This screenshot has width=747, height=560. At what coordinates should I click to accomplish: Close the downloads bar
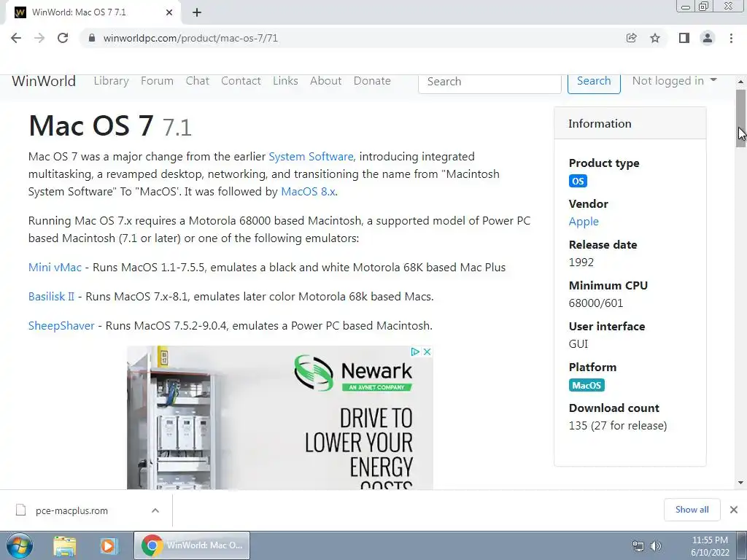[734, 510]
